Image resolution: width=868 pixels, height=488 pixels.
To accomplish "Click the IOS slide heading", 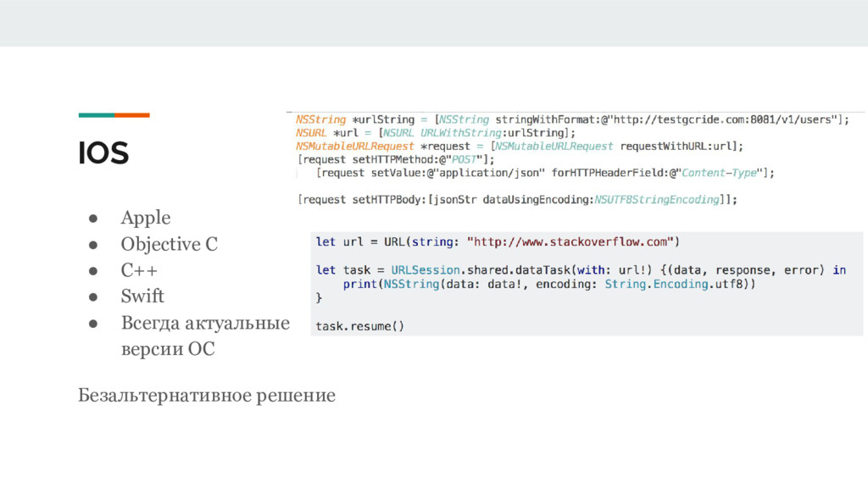I will (103, 152).
